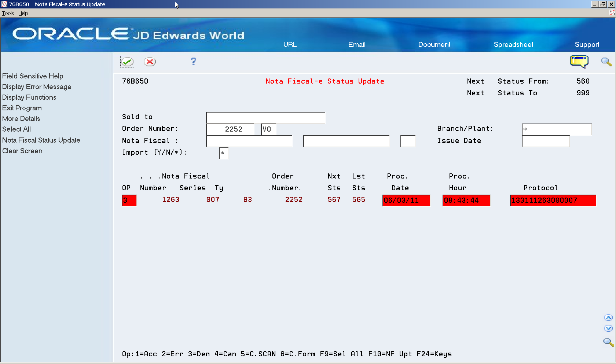The image size is (616, 364).
Task: Click Nota Fiscal number 1263
Action: (x=171, y=200)
